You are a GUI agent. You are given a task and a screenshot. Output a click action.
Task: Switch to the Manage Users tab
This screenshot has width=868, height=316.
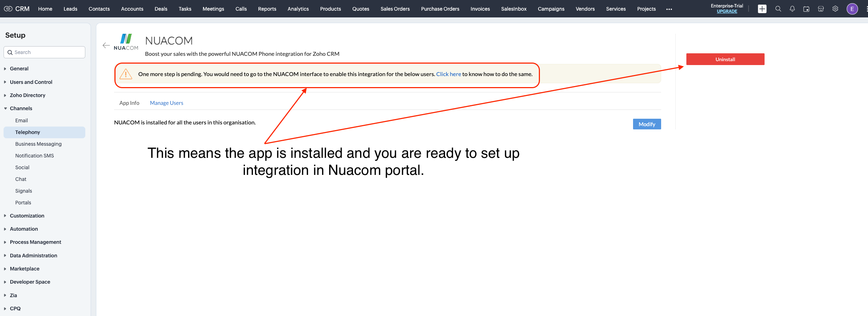click(166, 103)
